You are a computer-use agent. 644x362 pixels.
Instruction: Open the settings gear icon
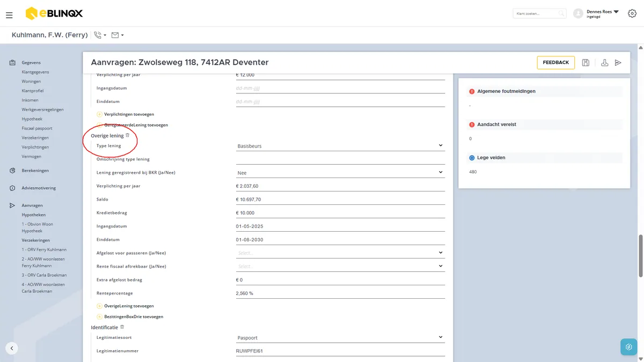632,13
